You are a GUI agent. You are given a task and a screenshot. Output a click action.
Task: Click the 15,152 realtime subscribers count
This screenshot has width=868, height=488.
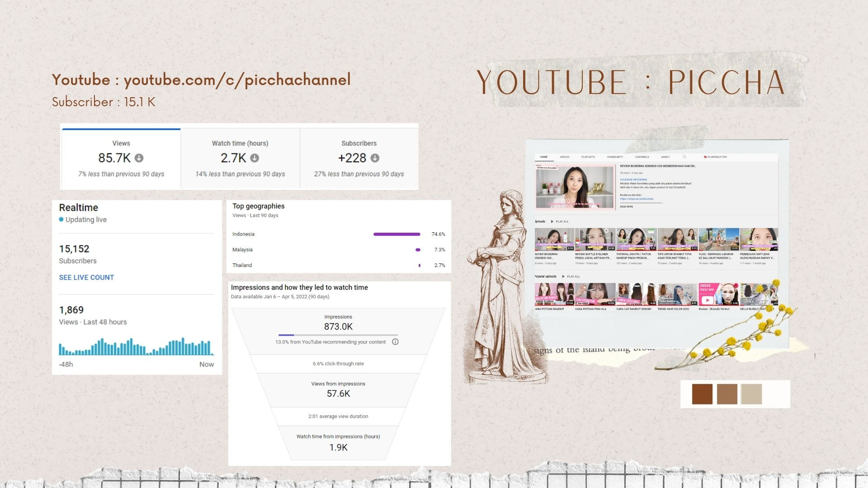tap(74, 249)
